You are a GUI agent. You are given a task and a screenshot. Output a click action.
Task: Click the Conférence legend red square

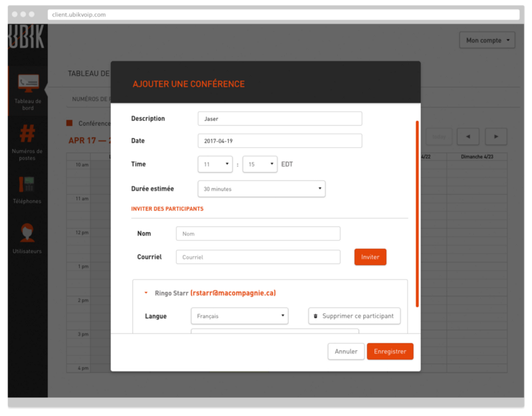click(x=70, y=123)
